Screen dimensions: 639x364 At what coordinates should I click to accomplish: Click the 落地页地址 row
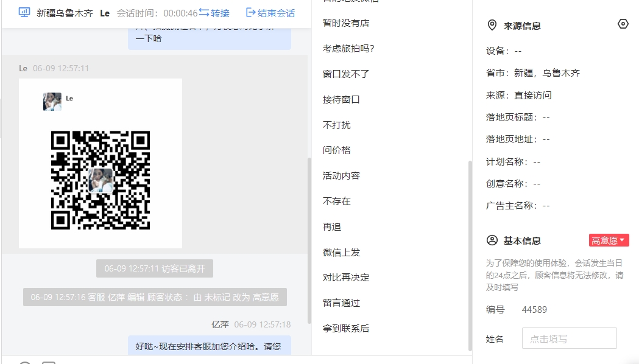pyautogui.click(x=518, y=139)
